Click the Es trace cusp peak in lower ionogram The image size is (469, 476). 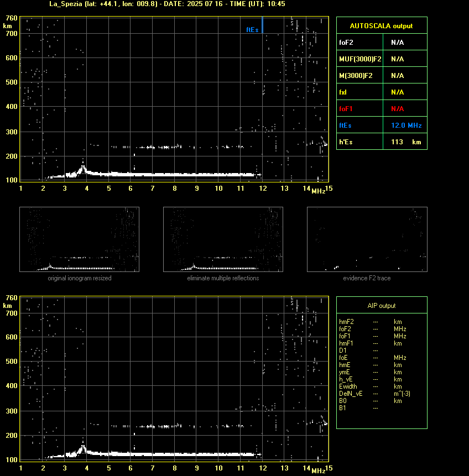(83, 446)
